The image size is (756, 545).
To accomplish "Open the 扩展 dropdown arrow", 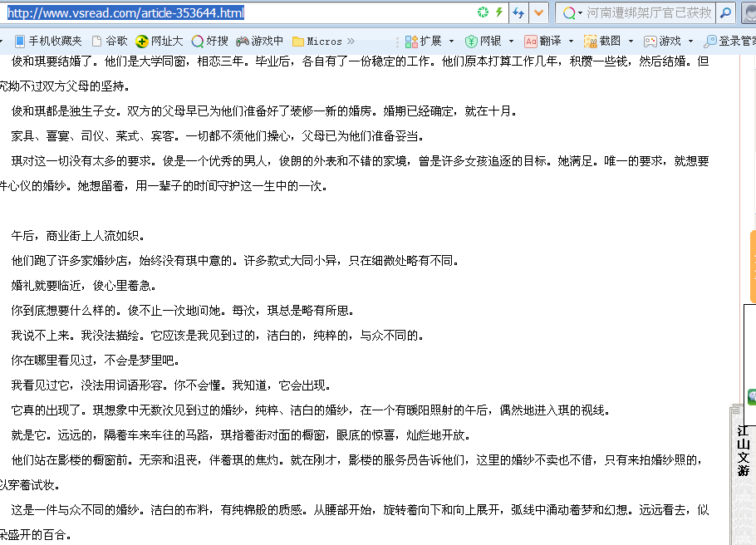I will pyautogui.click(x=451, y=42).
